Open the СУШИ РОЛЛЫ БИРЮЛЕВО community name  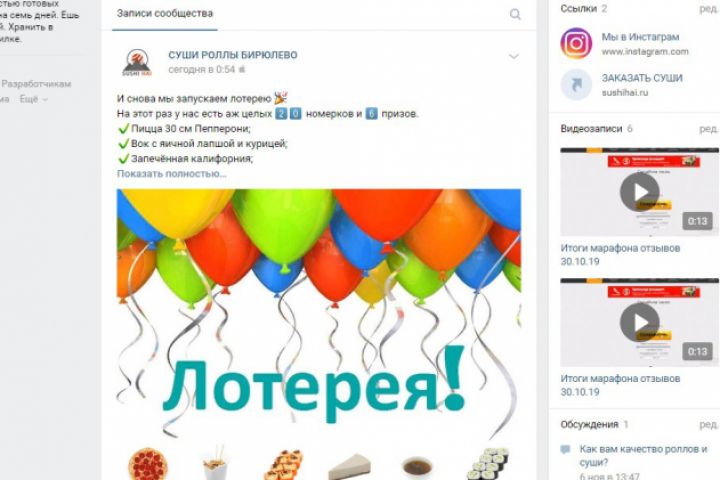pyautogui.click(x=233, y=55)
